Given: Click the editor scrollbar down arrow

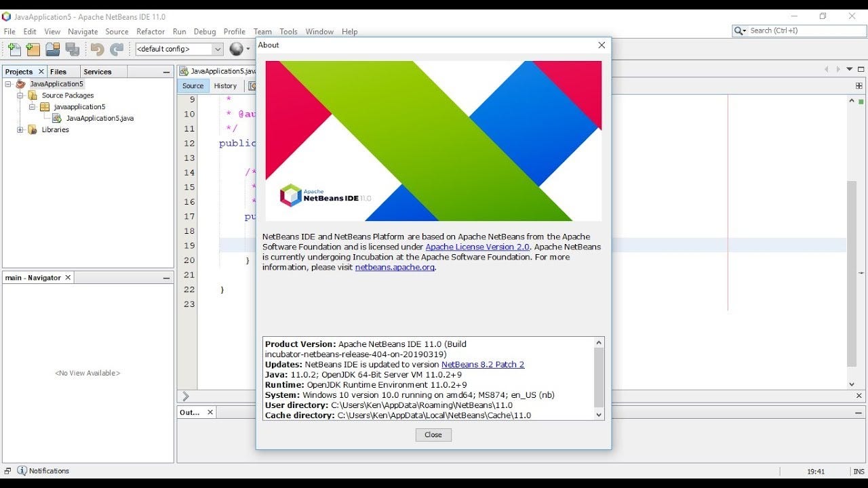Looking at the screenshot, I should point(852,384).
